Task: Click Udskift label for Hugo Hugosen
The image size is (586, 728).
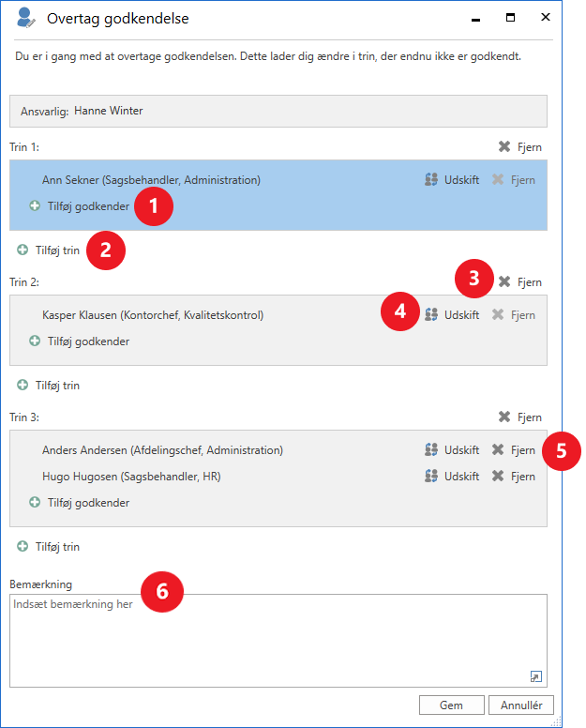Action: click(x=461, y=477)
